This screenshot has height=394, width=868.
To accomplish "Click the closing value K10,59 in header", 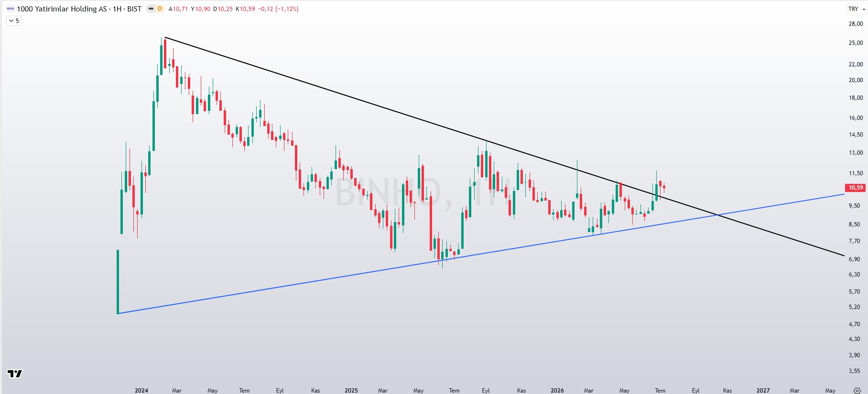I will point(245,9).
